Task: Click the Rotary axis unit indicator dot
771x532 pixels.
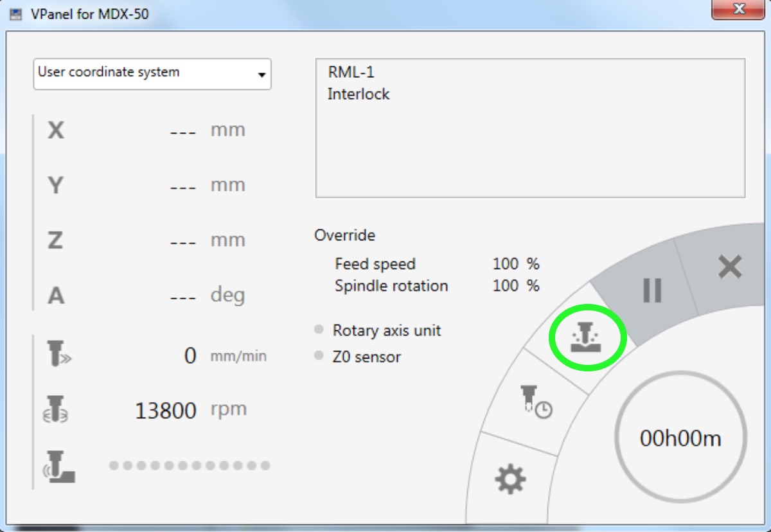Action: click(319, 330)
